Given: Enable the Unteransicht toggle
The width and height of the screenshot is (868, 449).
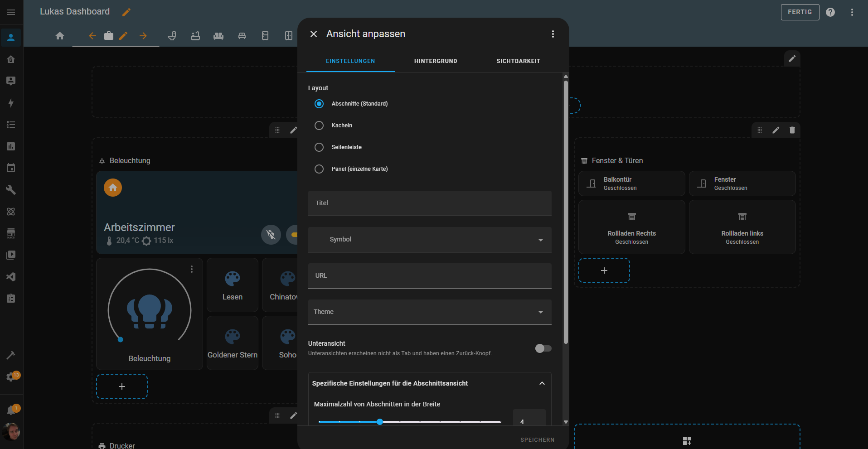Looking at the screenshot, I should tap(543, 348).
